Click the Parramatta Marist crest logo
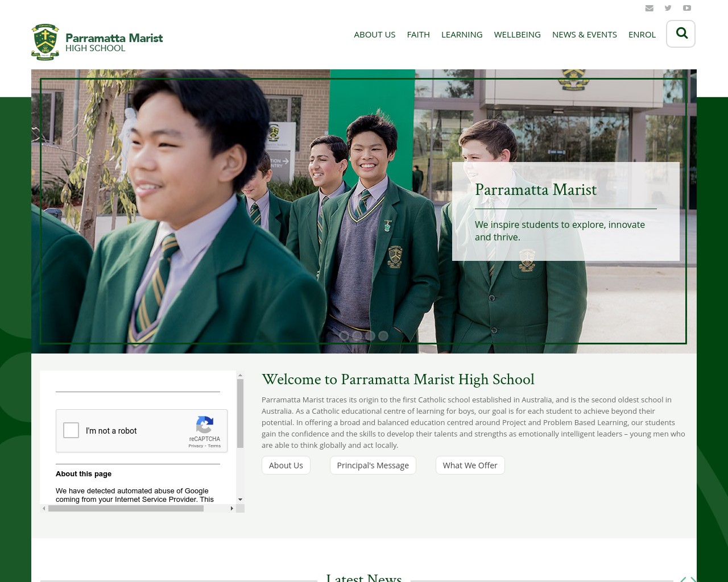728x582 pixels. tap(45, 42)
